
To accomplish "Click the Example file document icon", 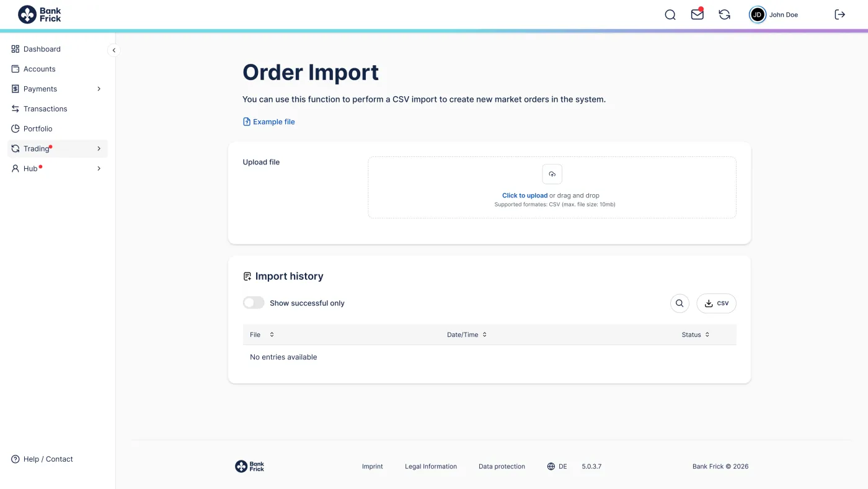I will click(247, 122).
